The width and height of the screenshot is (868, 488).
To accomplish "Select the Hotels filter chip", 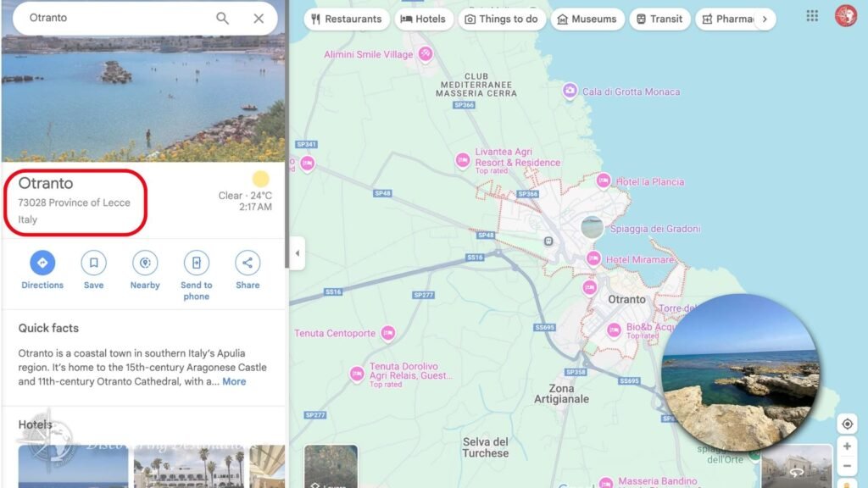I will click(x=424, y=19).
